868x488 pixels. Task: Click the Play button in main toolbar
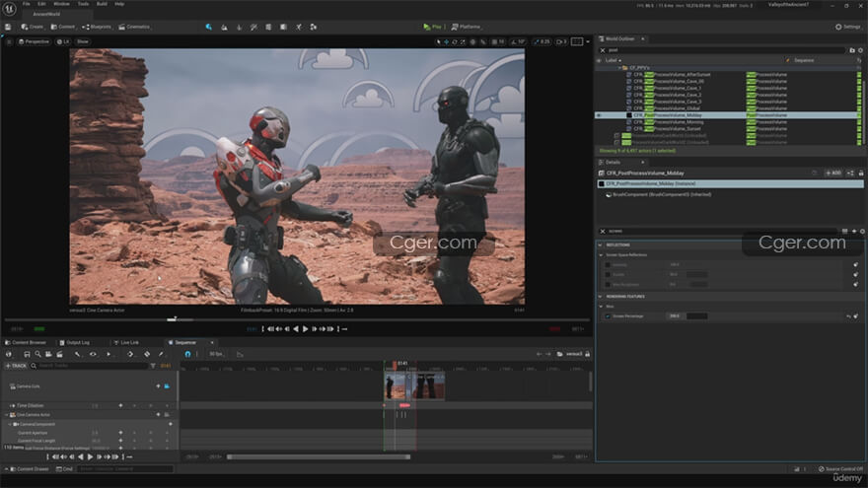pyautogui.click(x=433, y=27)
